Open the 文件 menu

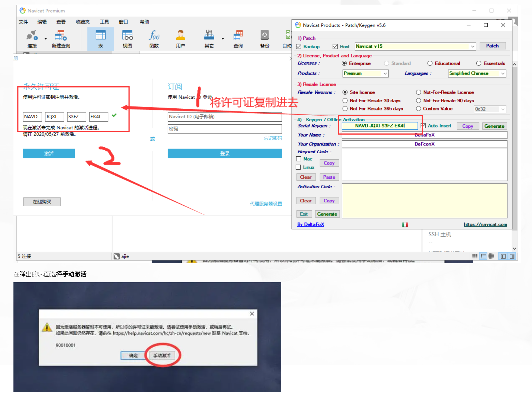click(23, 22)
